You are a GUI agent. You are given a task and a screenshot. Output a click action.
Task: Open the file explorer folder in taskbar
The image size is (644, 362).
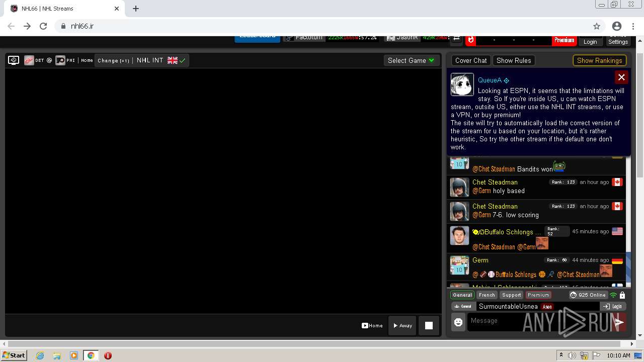(57, 355)
